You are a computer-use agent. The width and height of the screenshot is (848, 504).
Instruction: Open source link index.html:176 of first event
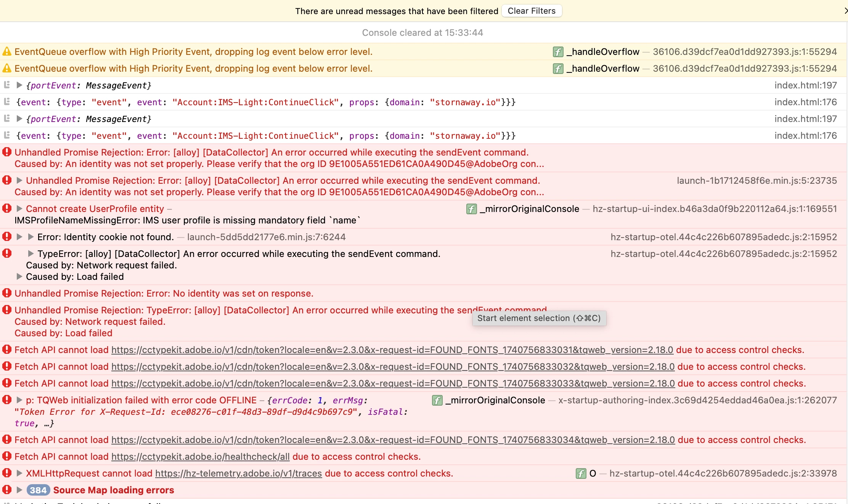coord(805,102)
